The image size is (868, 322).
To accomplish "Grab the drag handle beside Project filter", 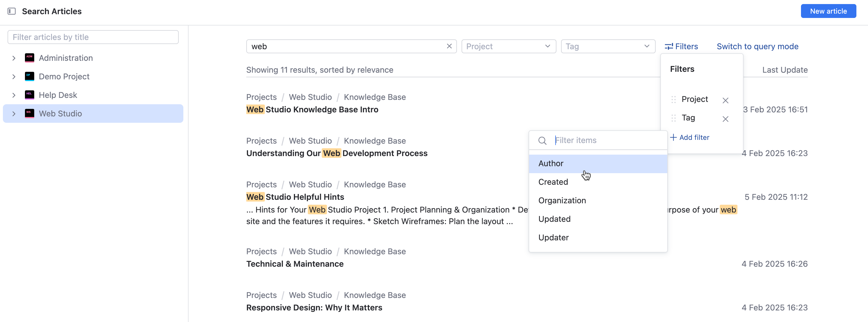I will (674, 100).
